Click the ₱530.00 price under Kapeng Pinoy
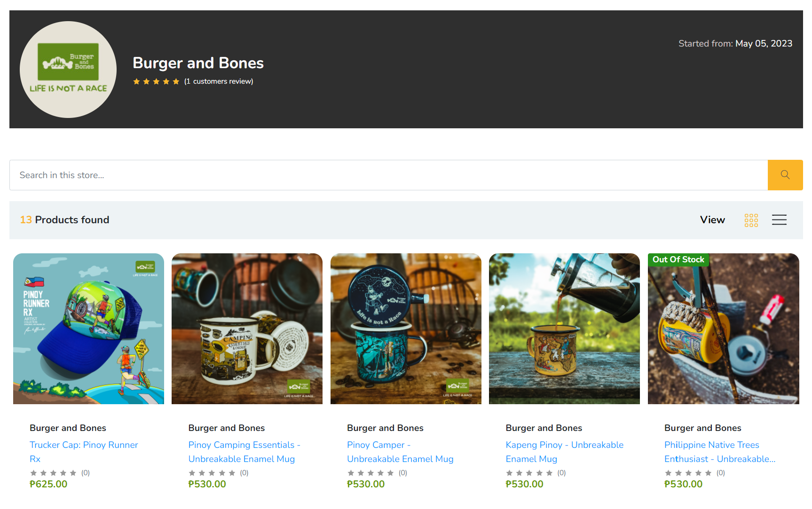812x509 pixels. point(525,484)
